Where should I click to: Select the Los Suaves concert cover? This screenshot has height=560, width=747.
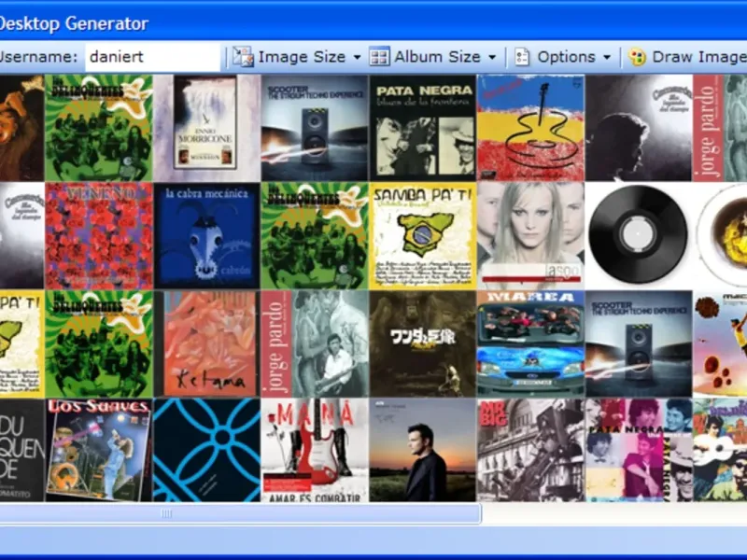pyautogui.click(x=99, y=450)
